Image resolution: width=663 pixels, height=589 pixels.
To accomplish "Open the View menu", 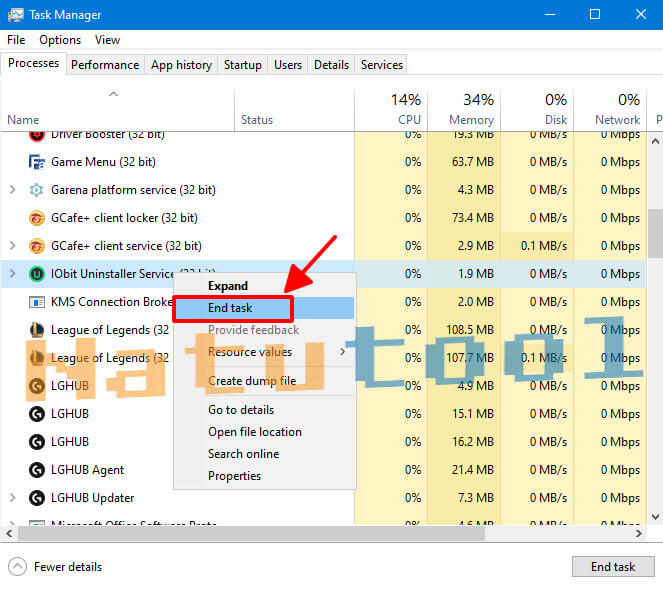I will (x=107, y=40).
